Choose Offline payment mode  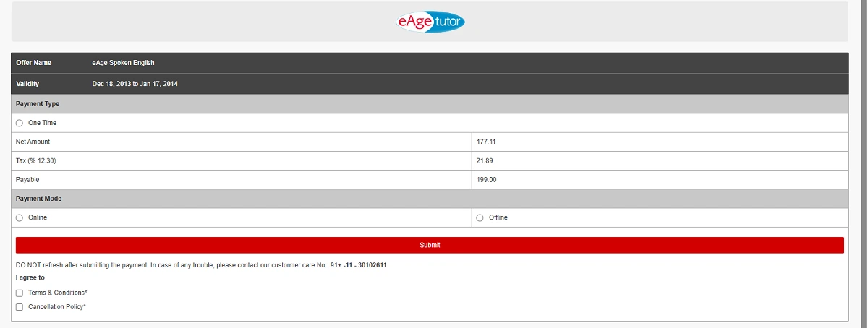pyautogui.click(x=480, y=217)
